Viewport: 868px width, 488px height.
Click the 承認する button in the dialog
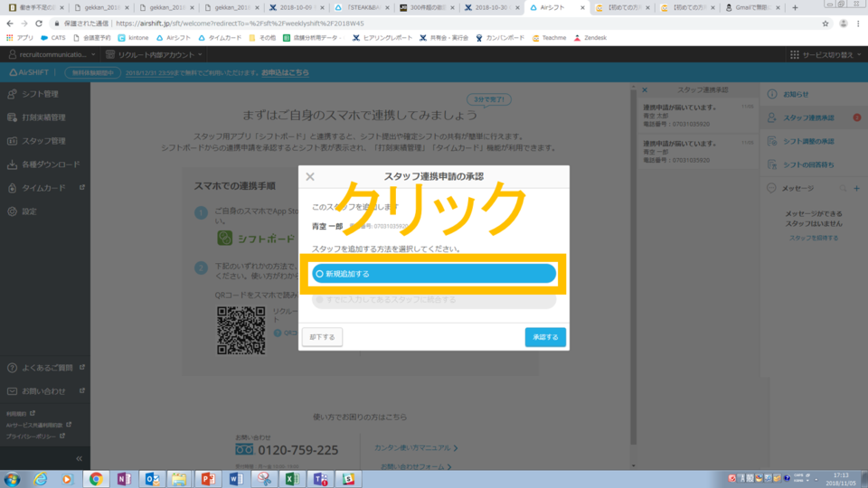(x=545, y=337)
